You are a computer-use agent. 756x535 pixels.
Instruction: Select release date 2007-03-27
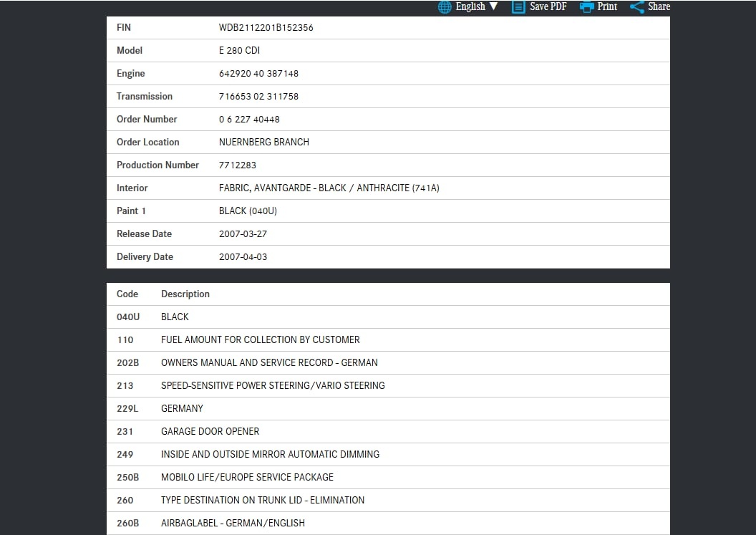point(243,233)
